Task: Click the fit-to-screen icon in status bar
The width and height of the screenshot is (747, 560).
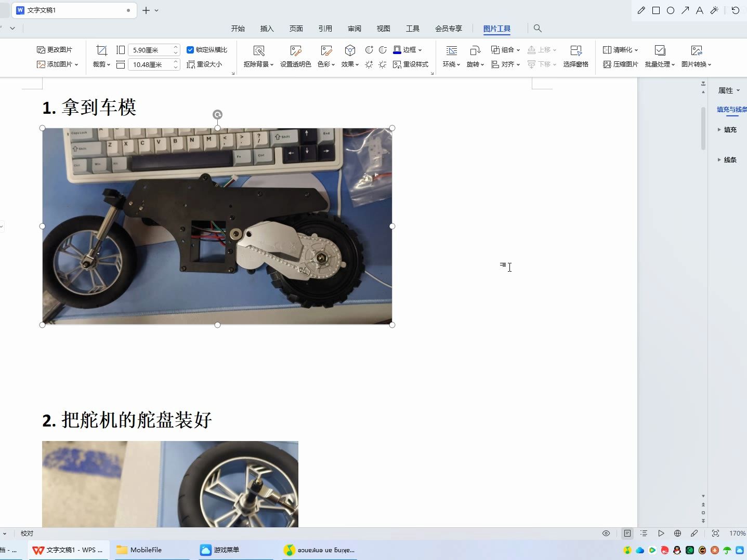Action: pos(715,534)
